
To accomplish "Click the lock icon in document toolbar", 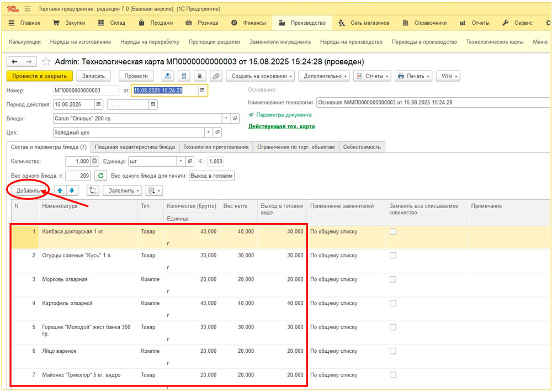I will (x=199, y=76).
